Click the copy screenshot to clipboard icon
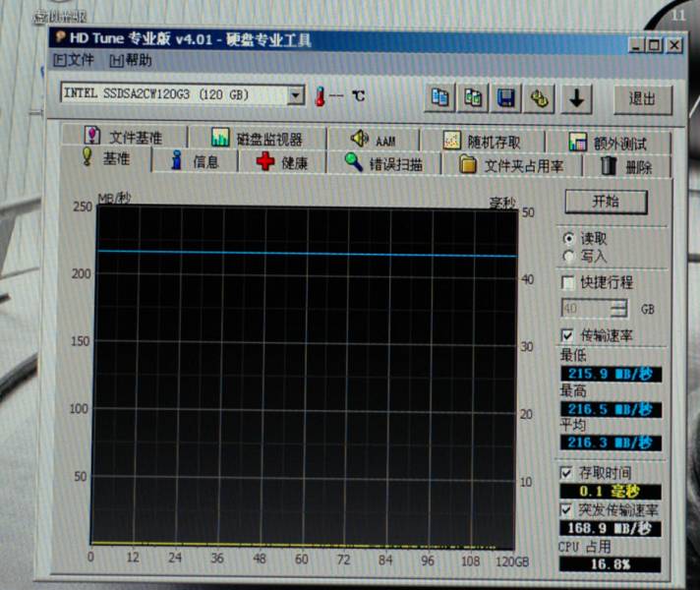The width and height of the screenshot is (700, 590). point(474,97)
